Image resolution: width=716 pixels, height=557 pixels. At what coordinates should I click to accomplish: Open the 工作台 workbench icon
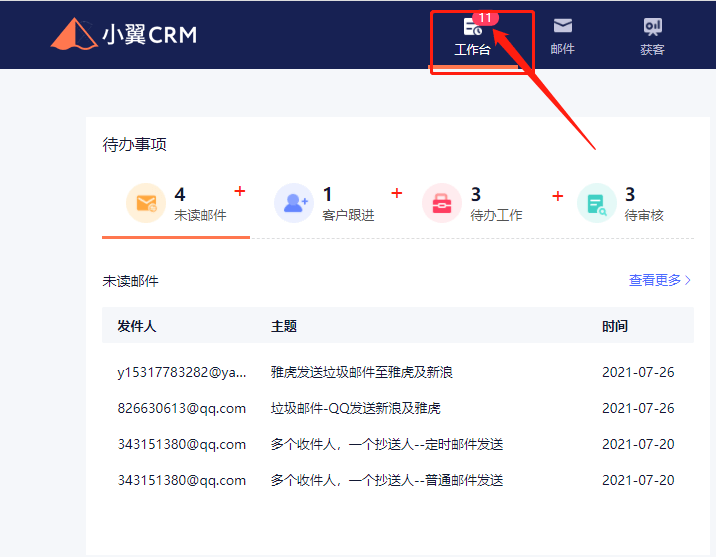(473, 26)
